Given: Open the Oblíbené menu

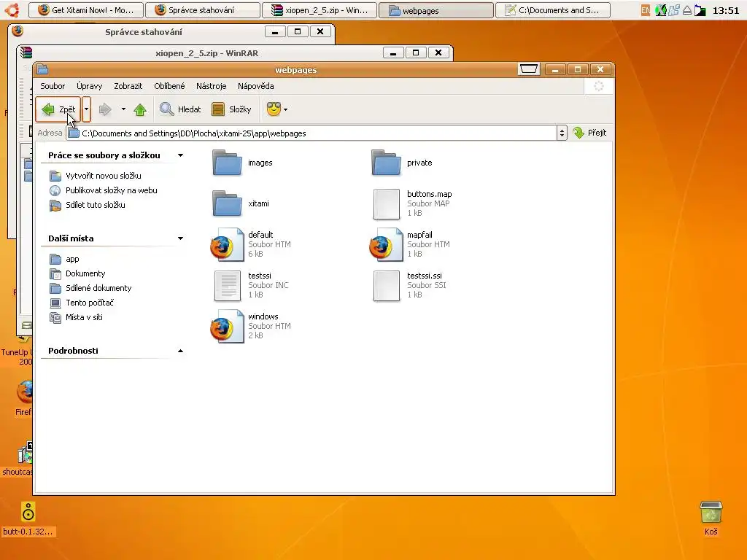Looking at the screenshot, I should 169,86.
